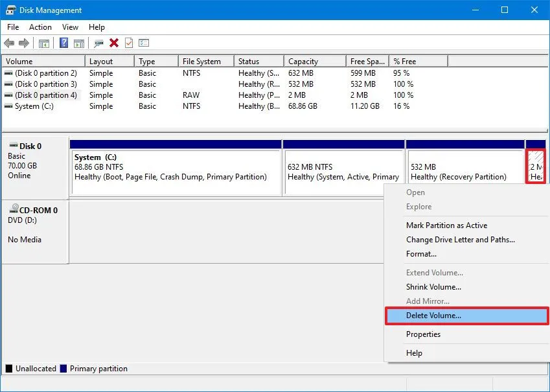
Task: Click the magnifier properties toolbar icon
Action: [97, 43]
